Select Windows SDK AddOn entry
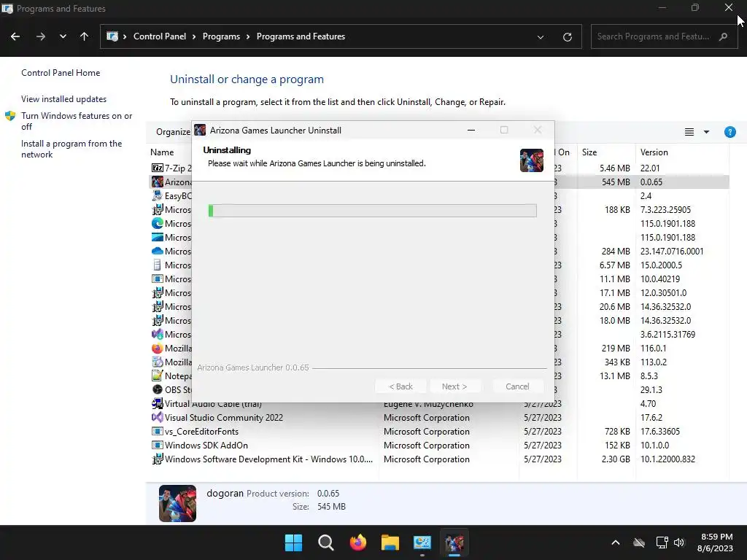The image size is (747, 560). click(206, 446)
